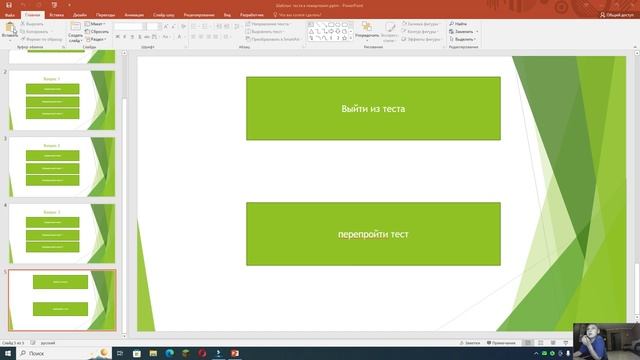
Task: Click Convert to SmartArt button
Action: point(273,39)
